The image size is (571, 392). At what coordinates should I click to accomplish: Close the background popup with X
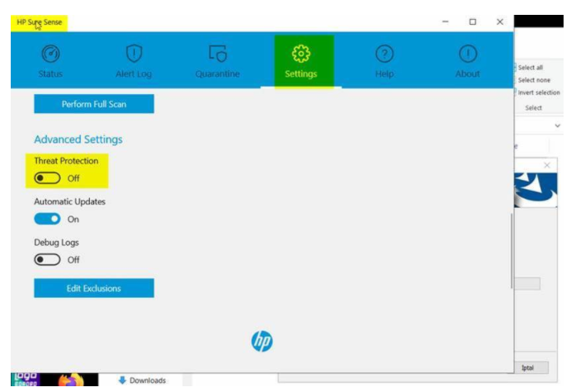pyautogui.click(x=547, y=165)
